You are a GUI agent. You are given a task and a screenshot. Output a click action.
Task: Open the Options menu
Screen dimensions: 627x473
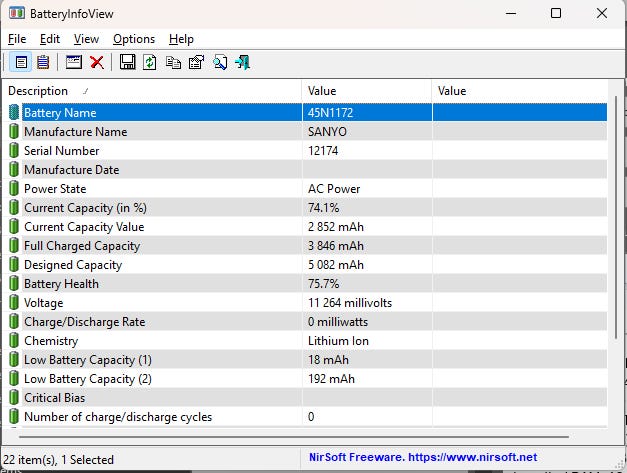tap(134, 38)
